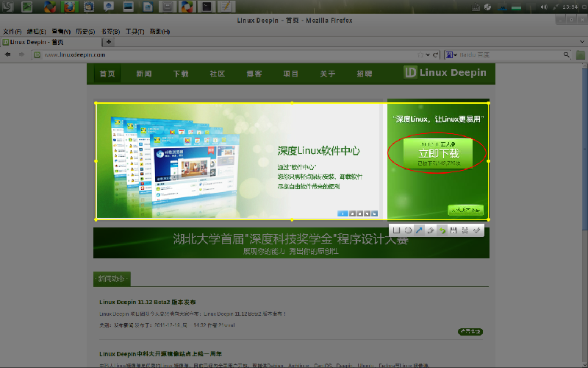
Task: Open the mail client stamp icon in panel
Action: pos(89,7)
